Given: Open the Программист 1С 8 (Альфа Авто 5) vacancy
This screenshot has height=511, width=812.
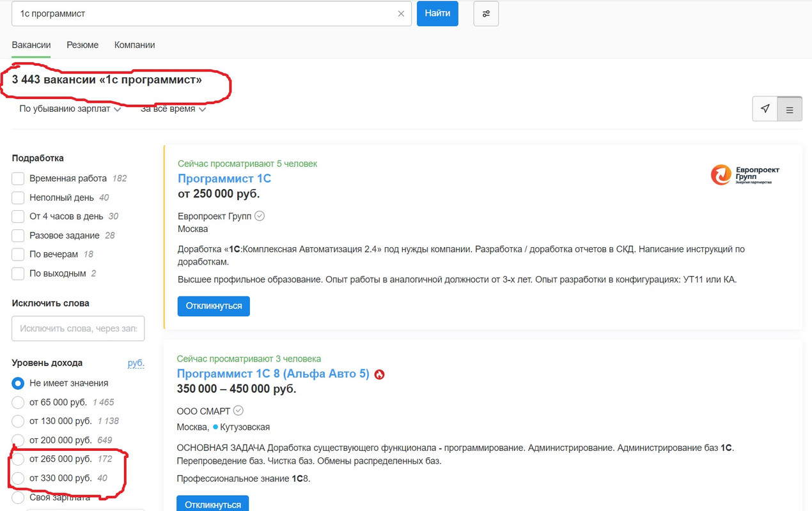Looking at the screenshot, I should [x=273, y=374].
